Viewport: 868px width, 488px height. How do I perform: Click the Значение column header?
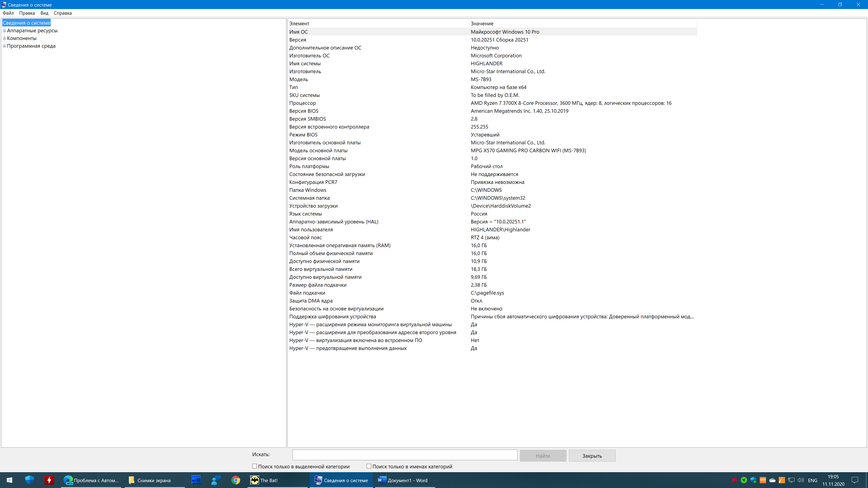click(x=583, y=23)
